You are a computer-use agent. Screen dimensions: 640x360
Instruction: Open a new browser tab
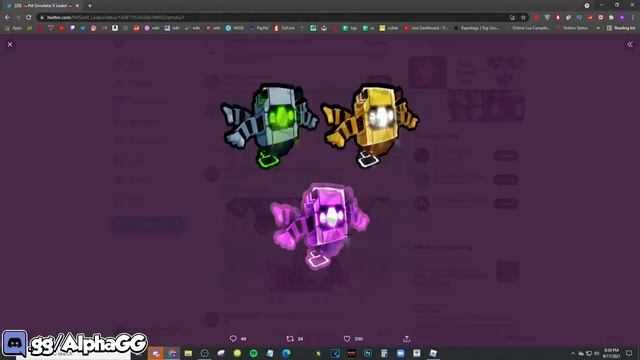[x=90, y=6]
